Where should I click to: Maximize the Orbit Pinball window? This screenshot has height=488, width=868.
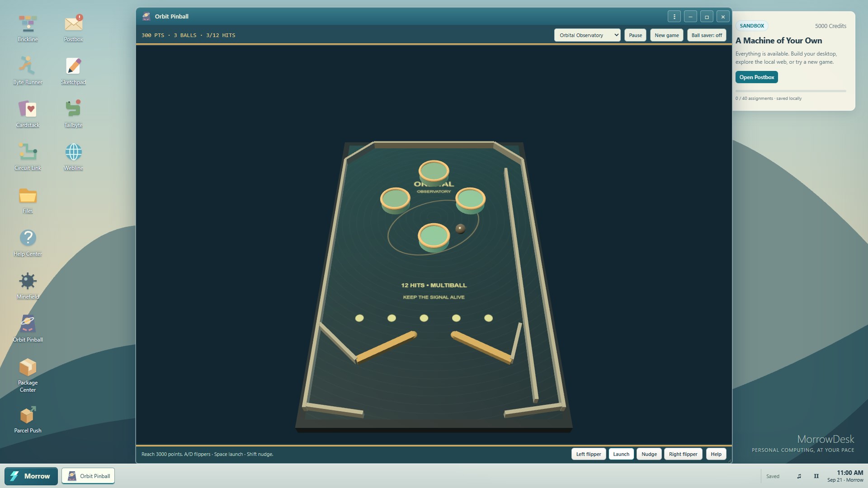707,16
